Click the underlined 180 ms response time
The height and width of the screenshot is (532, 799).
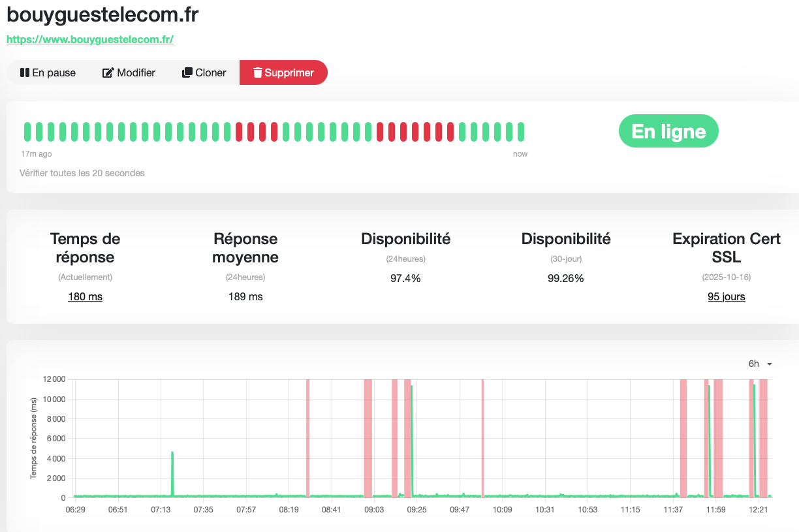(x=85, y=296)
